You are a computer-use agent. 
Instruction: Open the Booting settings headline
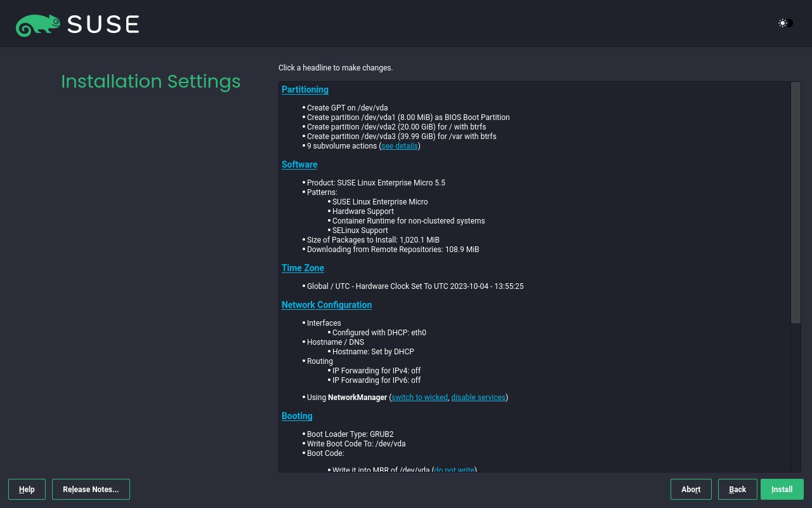(x=297, y=416)
